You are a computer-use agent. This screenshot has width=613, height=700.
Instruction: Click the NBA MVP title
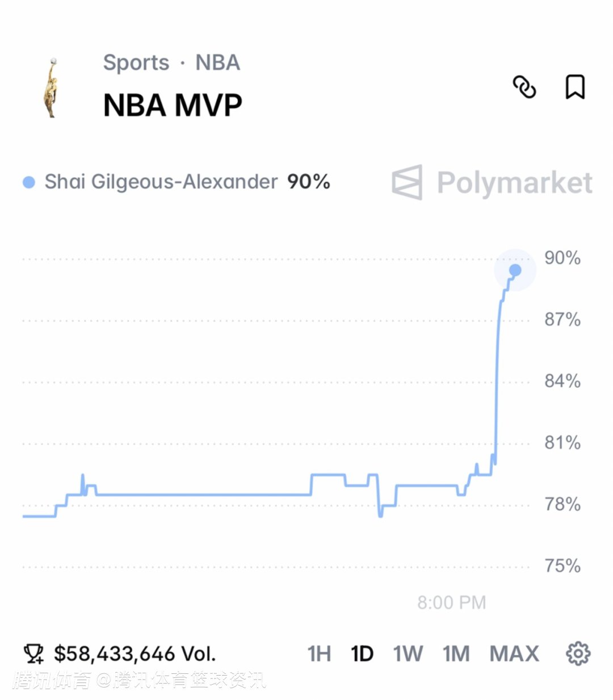tap(173, 105)
